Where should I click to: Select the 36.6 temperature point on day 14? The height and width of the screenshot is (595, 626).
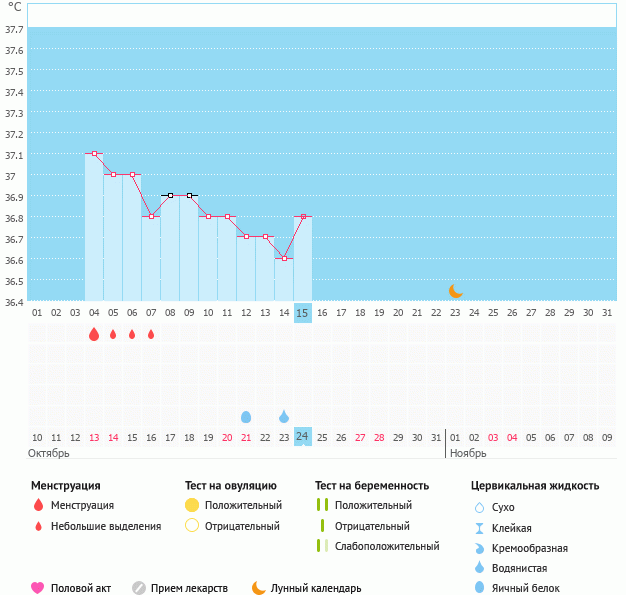pos(284,259)
